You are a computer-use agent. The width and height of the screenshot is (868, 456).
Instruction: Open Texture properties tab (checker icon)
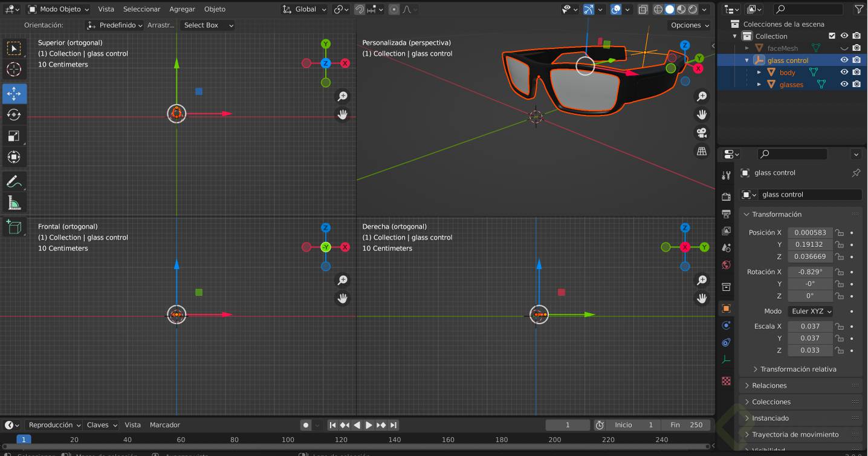727,381
